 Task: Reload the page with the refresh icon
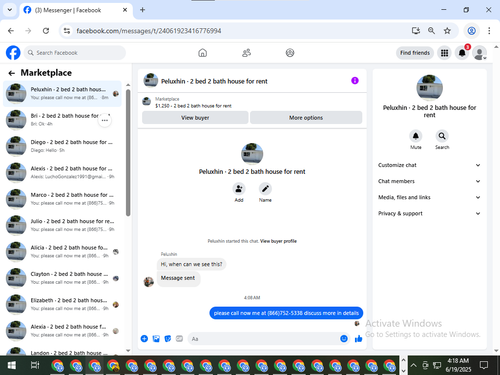(46, 31)
